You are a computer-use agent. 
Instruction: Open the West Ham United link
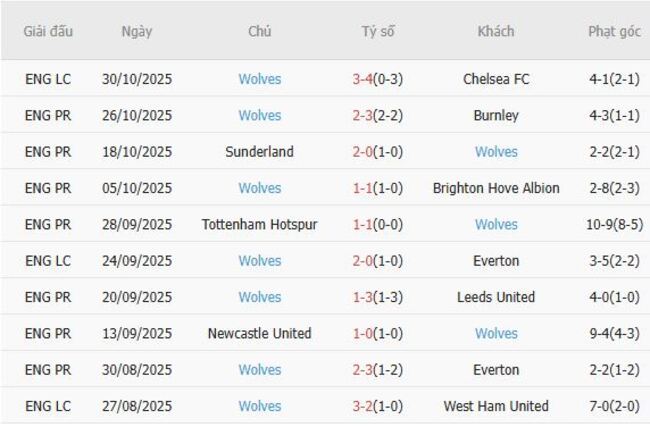(x=496, y=406)
